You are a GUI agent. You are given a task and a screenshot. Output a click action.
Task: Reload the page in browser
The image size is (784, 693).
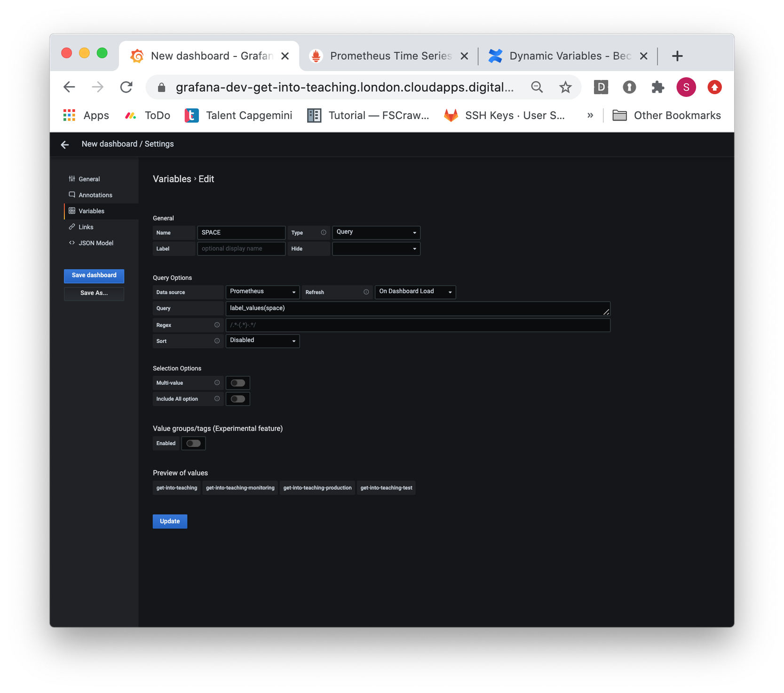point(126,88)
